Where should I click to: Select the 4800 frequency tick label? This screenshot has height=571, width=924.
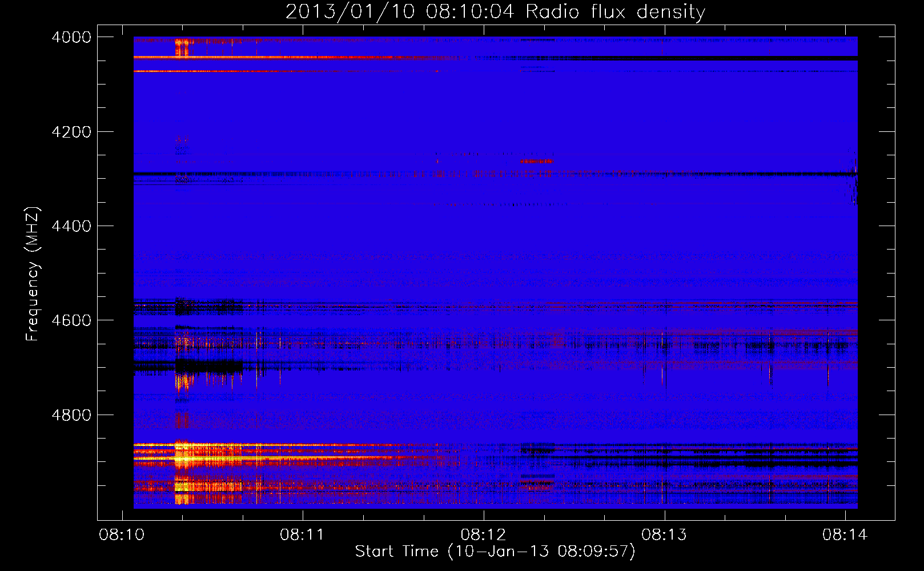[71, 415]
